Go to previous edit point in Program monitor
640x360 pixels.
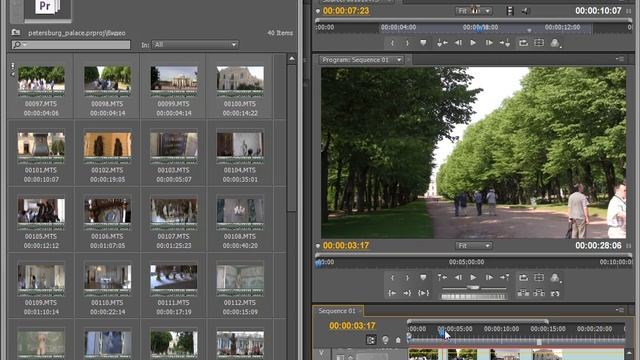click(x=442, y=278)
